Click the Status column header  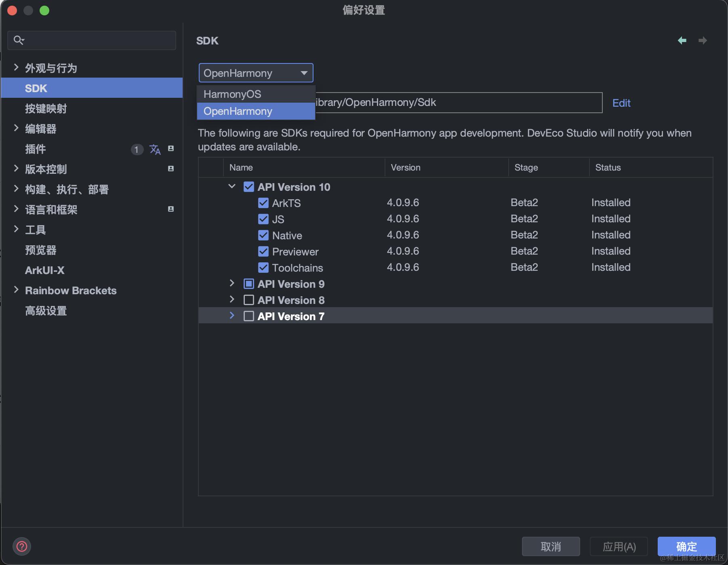point(651,167)
